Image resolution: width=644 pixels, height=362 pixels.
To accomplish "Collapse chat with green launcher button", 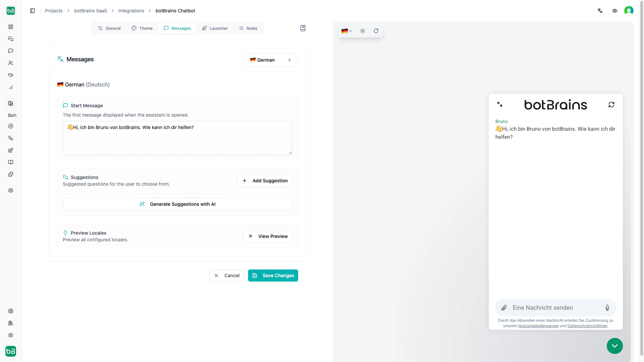I will [x=614, y=346].
